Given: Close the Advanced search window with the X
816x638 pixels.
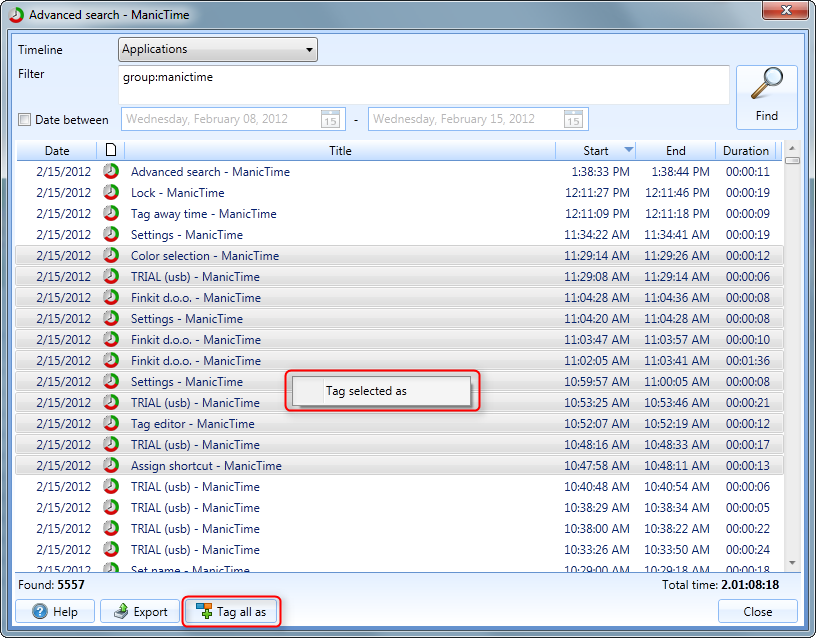Looking at the screenshot, I should (785, 10).
